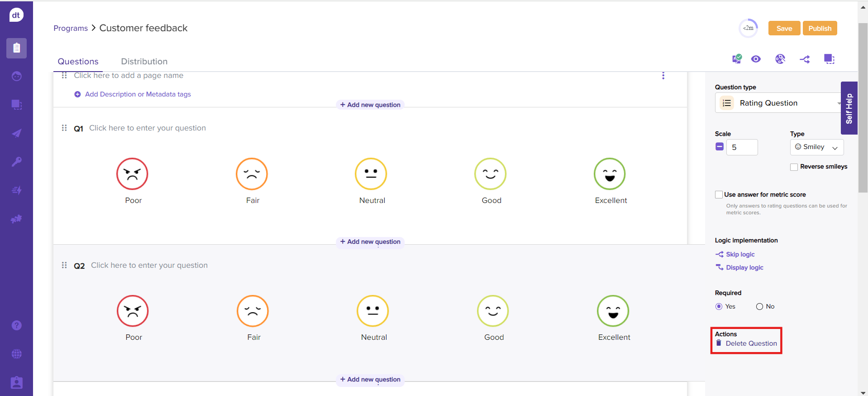Click the translation icon with green check
This screenshot has width=868, height=396.
coord(737,59)
